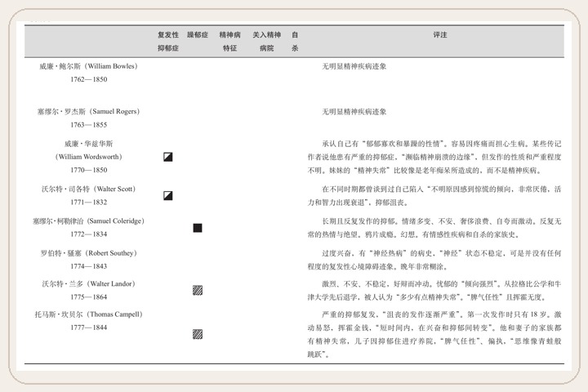Click the hatched square in Thomas Campbell's row

[198, 334]
